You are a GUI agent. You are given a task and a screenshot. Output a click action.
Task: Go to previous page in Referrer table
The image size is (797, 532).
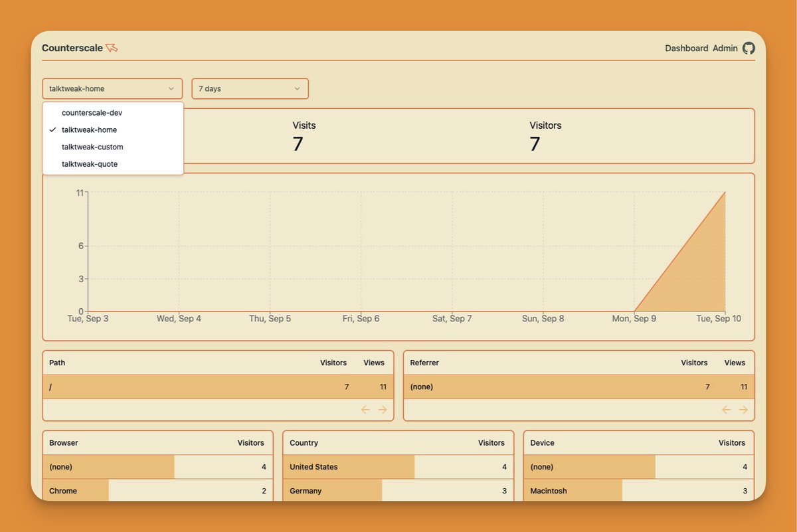coord(726,410)
